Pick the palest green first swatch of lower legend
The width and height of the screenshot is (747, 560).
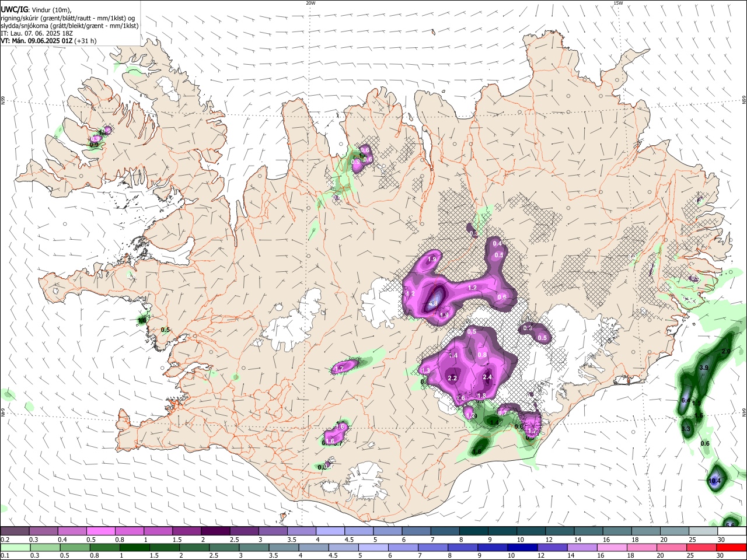click(15, 547)
